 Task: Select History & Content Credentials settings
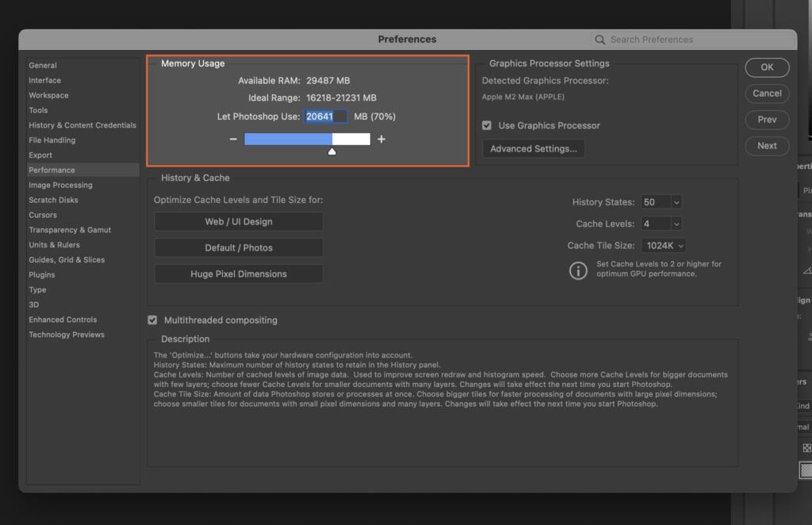[x=82, y=125]
